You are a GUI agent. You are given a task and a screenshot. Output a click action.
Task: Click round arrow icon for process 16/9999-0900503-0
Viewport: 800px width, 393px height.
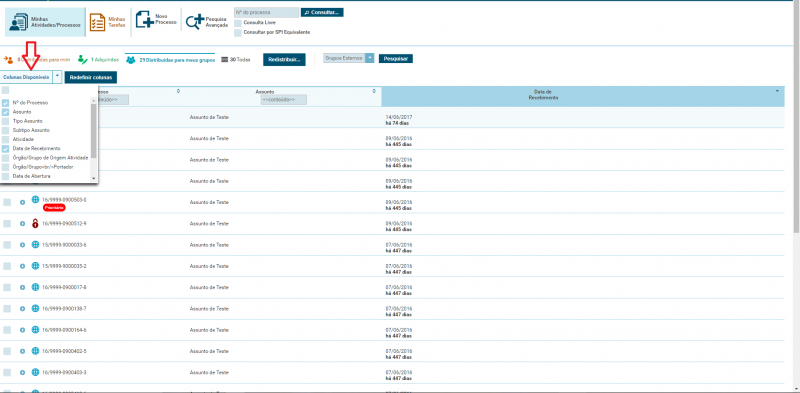[22, 203]
